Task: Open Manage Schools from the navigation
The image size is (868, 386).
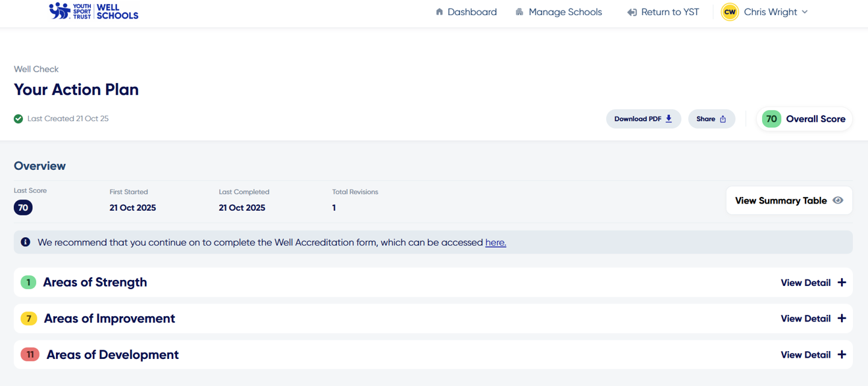Action: [x=565, y=12]
